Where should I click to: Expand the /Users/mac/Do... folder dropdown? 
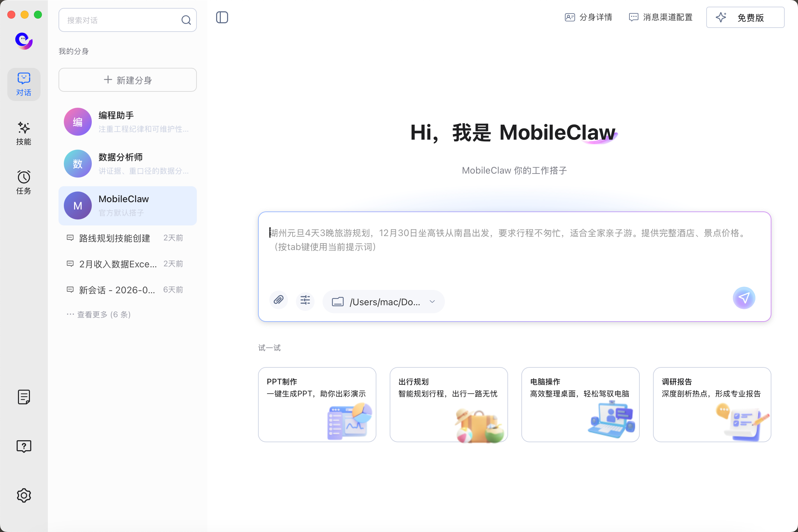(383, 302)
